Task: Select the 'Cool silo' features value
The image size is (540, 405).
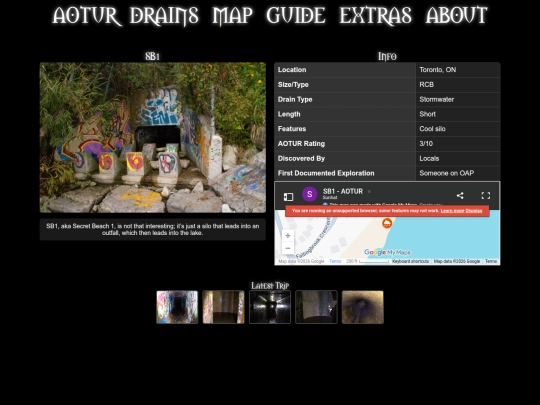Action: pyautogui.click(x=432, y=129)
